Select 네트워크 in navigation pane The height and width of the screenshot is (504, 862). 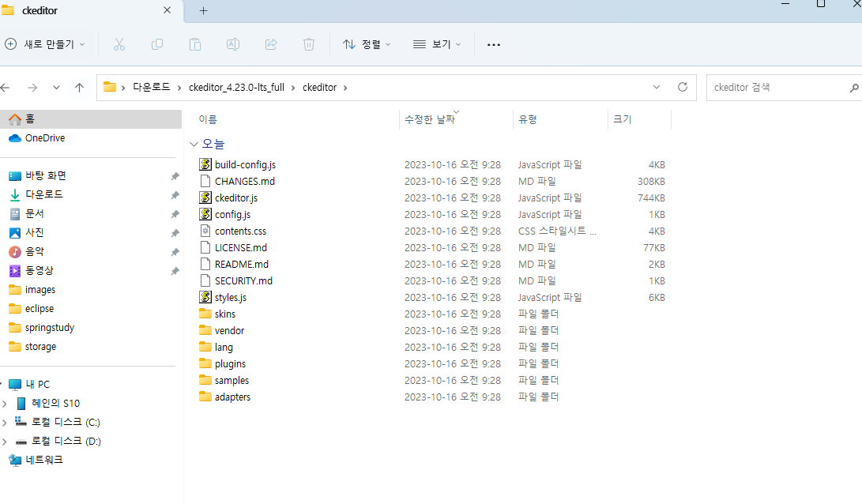[44, 460]
